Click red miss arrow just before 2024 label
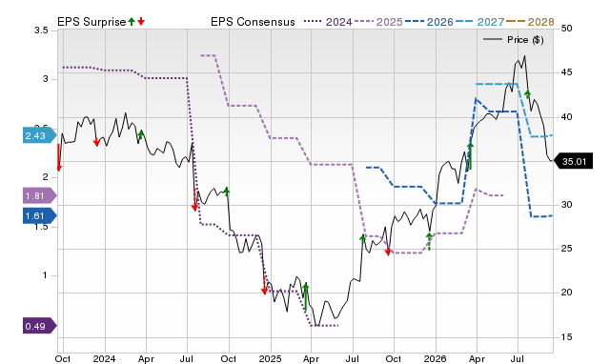This screenshot has height=364, width=610. 96,142
